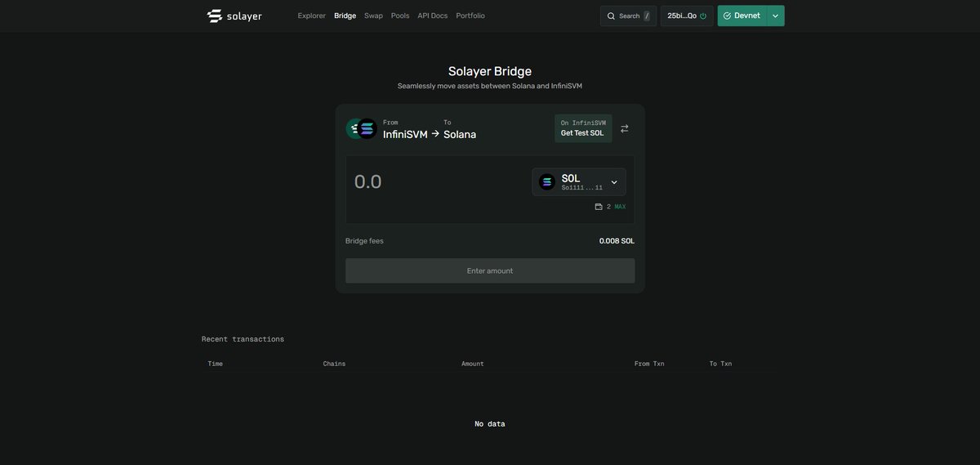Click the Search box in header
The width and height of the screenshot is (980, 465).
click(628, 16)
